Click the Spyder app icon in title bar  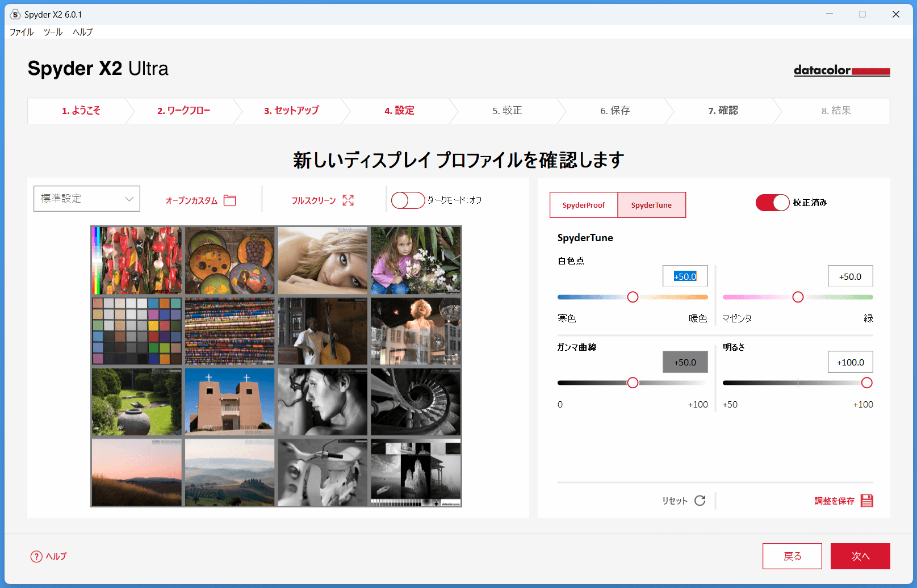15,14
